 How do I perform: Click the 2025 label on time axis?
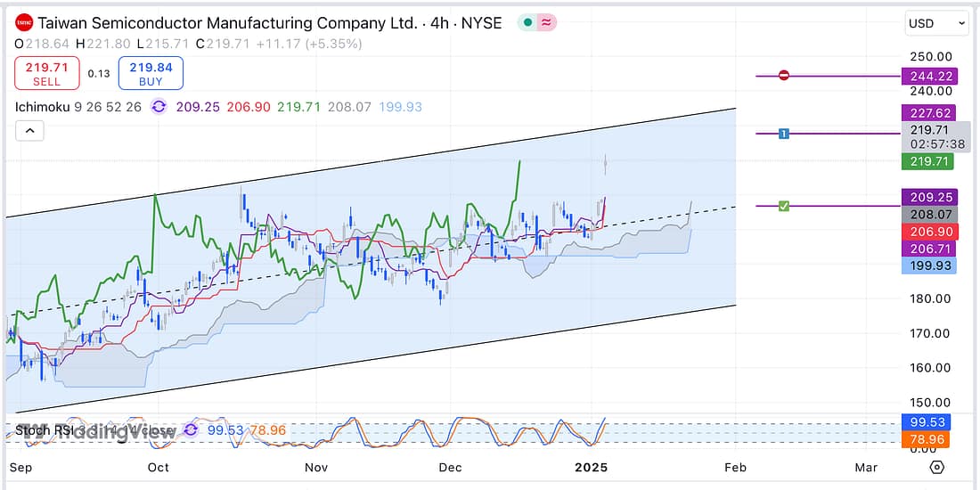(592, 467)
